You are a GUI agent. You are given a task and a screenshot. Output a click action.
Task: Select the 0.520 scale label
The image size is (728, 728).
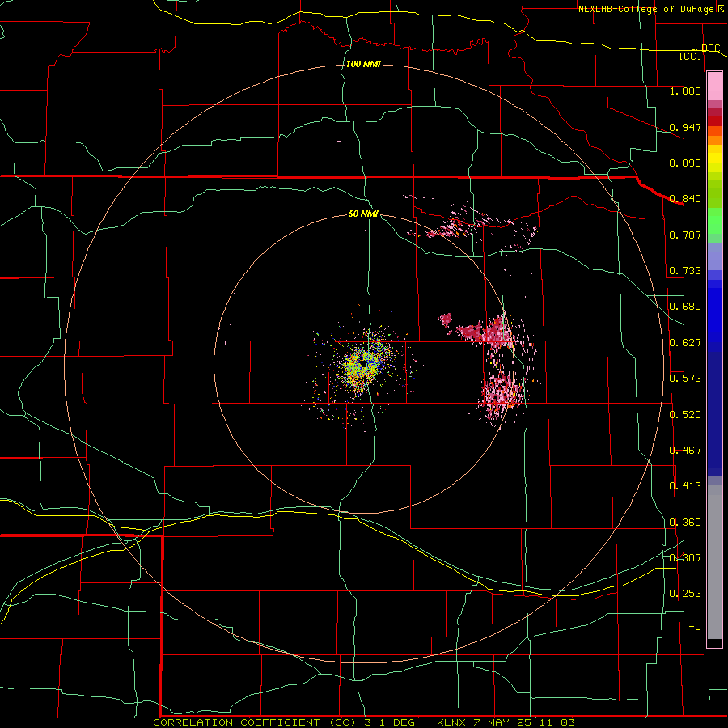point(685,415)
